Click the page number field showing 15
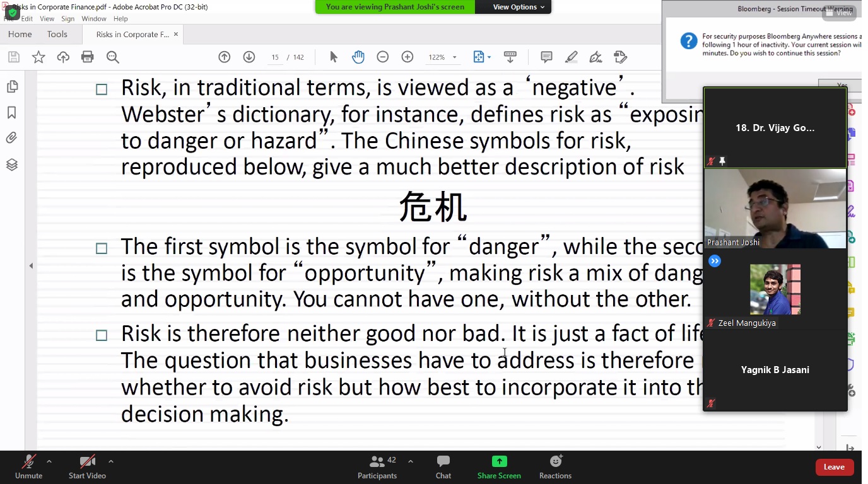 (x=275, y=57)
